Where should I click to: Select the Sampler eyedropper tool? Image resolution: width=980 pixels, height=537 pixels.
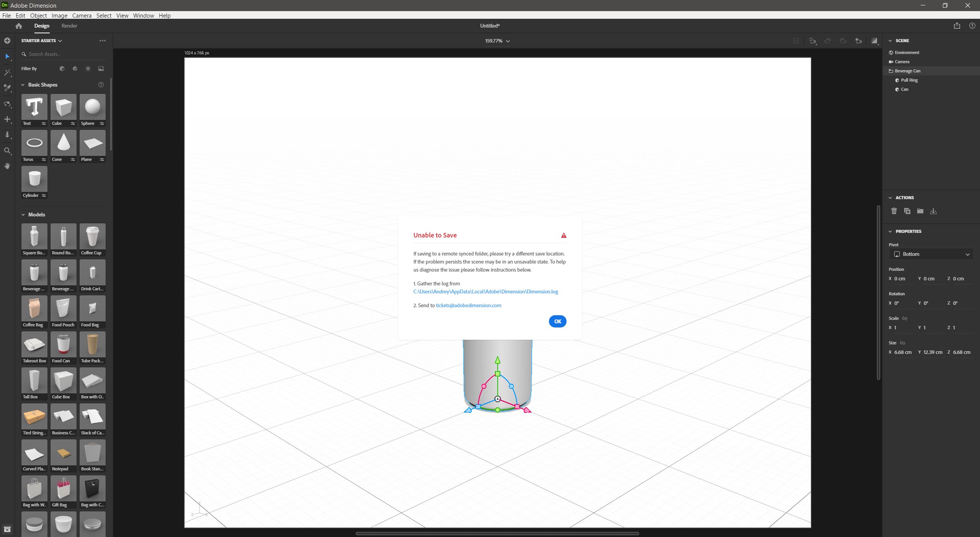click(7, 88)
